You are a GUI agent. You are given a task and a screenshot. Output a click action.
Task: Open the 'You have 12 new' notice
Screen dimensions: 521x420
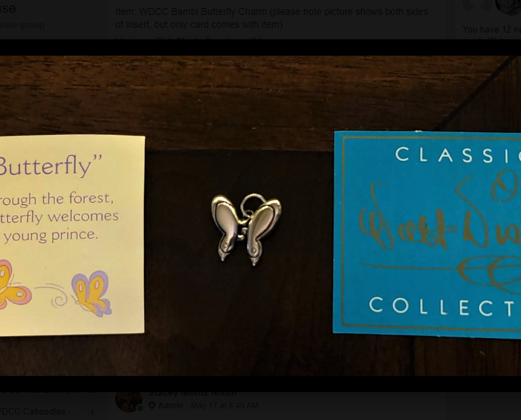click(x=492, y=30)
